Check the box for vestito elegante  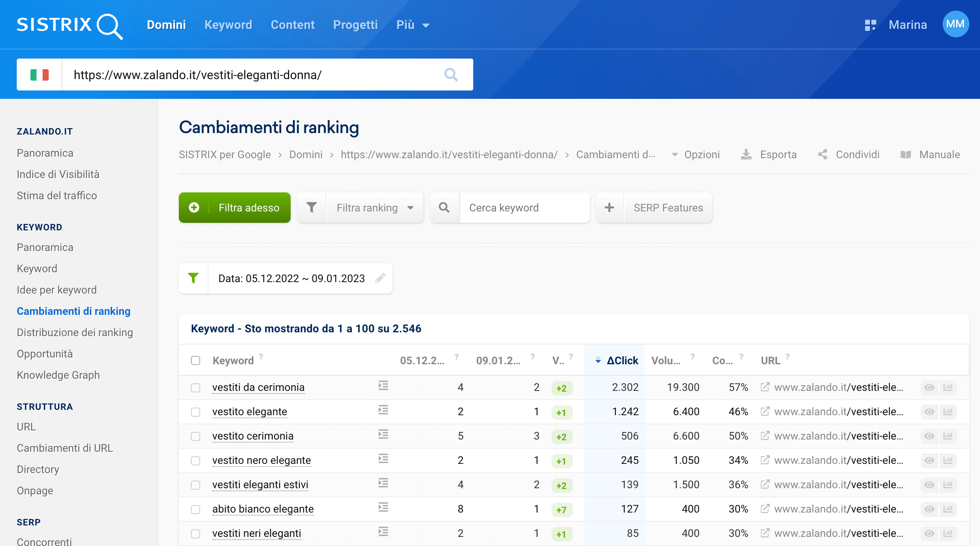(196, 412)
